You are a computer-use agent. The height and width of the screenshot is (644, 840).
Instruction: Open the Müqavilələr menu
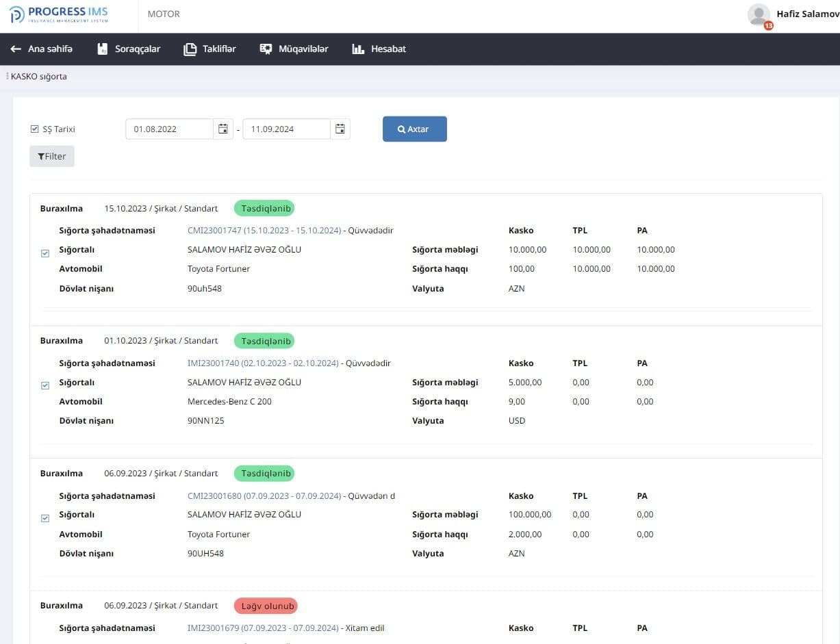pyautogui.click(x=303, y=49)
